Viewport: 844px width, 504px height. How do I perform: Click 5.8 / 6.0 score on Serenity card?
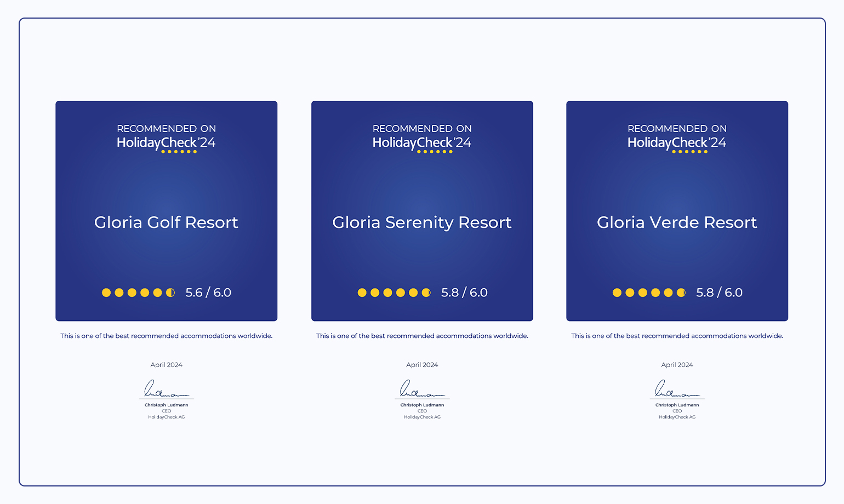pyautogui.click(x=464, y=293)
